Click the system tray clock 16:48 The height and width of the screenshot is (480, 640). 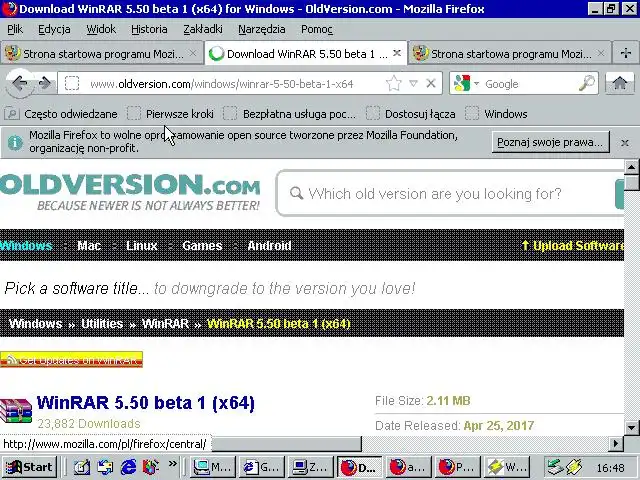pyautogui.click(x=610, y=468)
